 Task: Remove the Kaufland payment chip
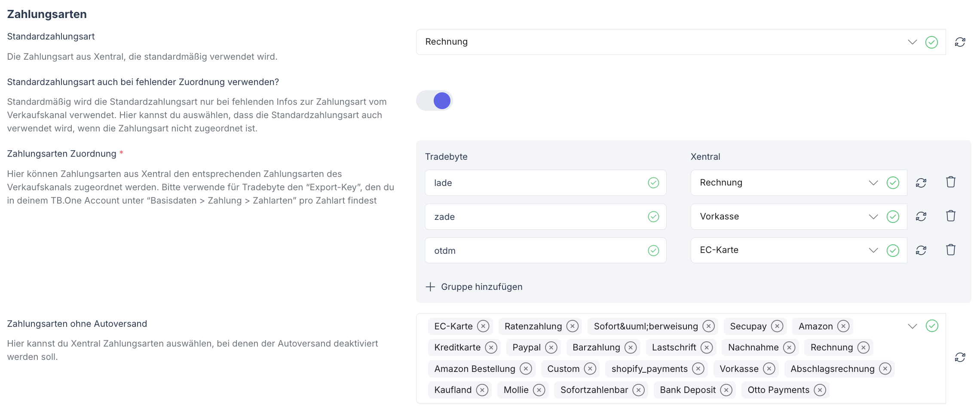481,390
